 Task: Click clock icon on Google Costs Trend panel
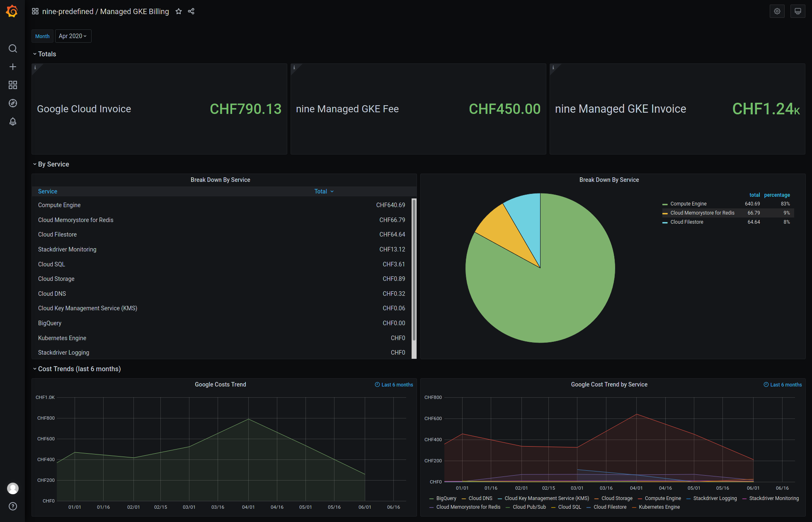click(x=377, y=384)
